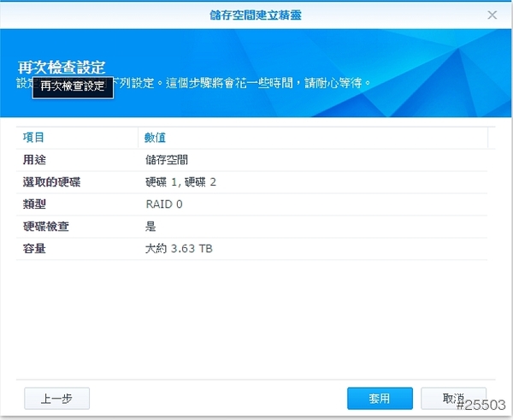Close the 儲存空間建立精靈 dialog
This screenshot has width=513, height=420.
coord(492,15)
